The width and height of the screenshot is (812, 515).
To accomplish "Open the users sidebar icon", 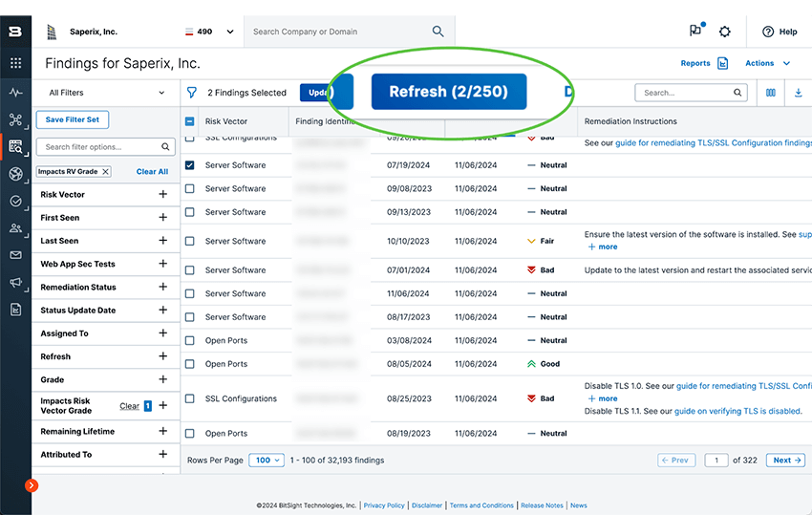I will (x=15, y=228).
